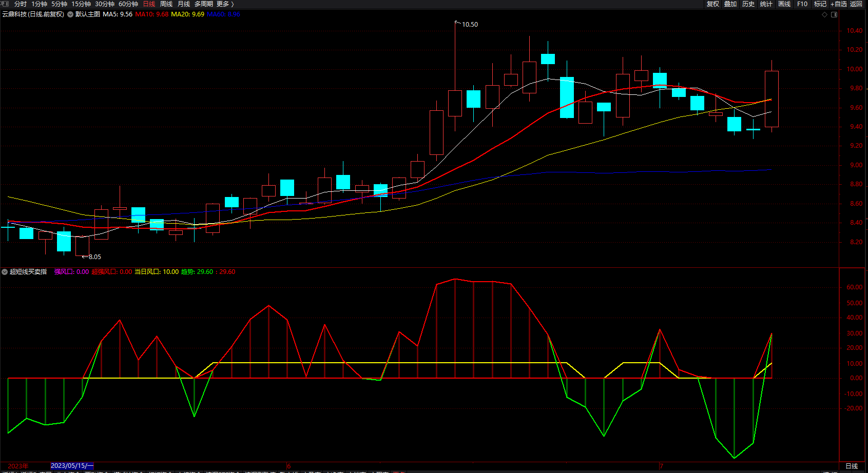Activate the 画线 drawing tool
This screenshot has height=473, width=868.
pyautogui.click(x=784, y=4)
